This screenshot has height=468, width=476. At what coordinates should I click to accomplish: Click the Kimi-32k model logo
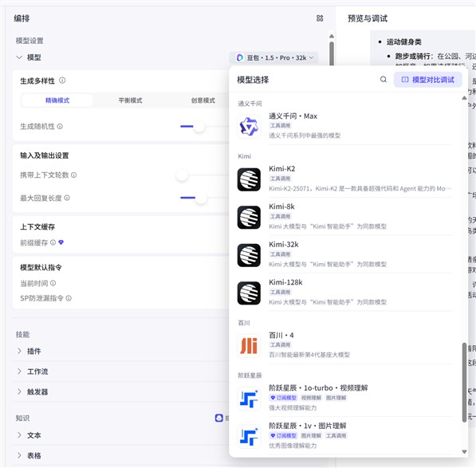click(249, 255)
